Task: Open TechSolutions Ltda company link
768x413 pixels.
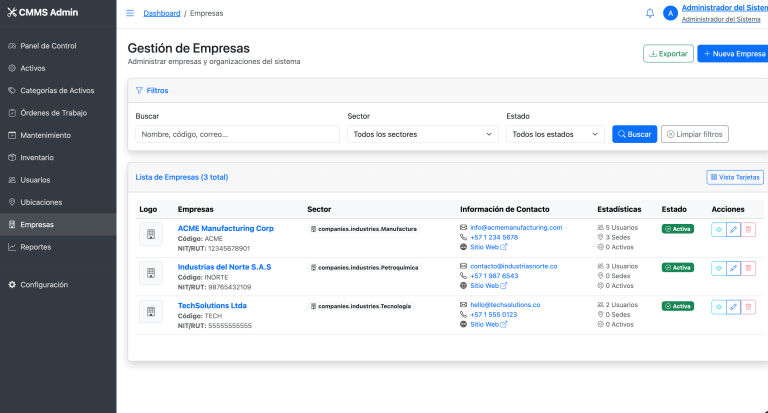Action: point(212,305)
